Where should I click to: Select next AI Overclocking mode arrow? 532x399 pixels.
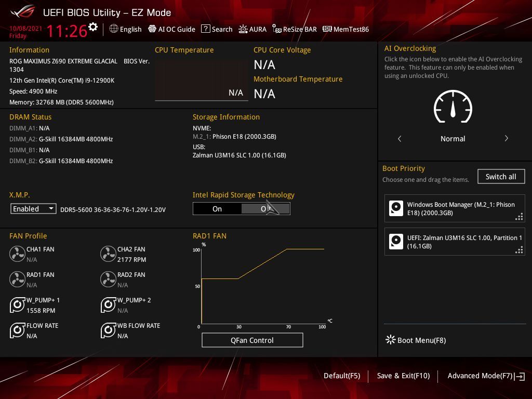coord(506,138)
